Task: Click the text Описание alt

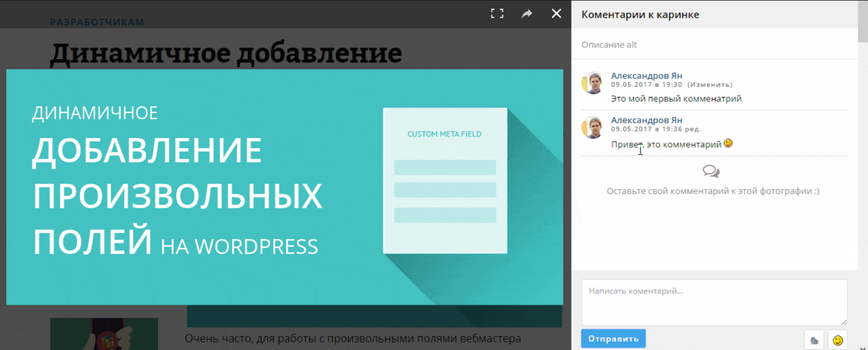Action: (x=609, y=45)
